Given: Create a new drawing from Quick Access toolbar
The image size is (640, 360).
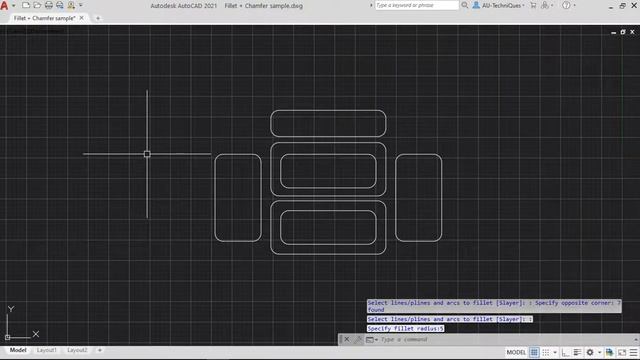Looking at the screenshot, I should (26, 5).
